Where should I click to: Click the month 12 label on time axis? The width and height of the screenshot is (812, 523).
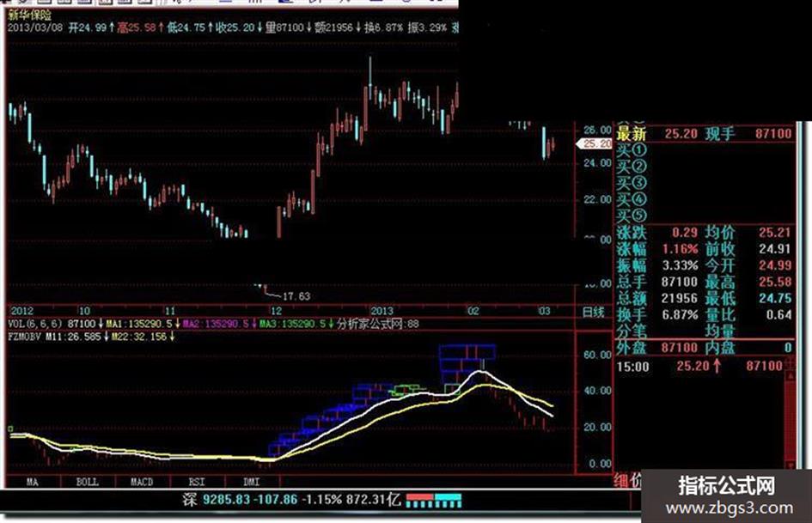tap(276, 311)
